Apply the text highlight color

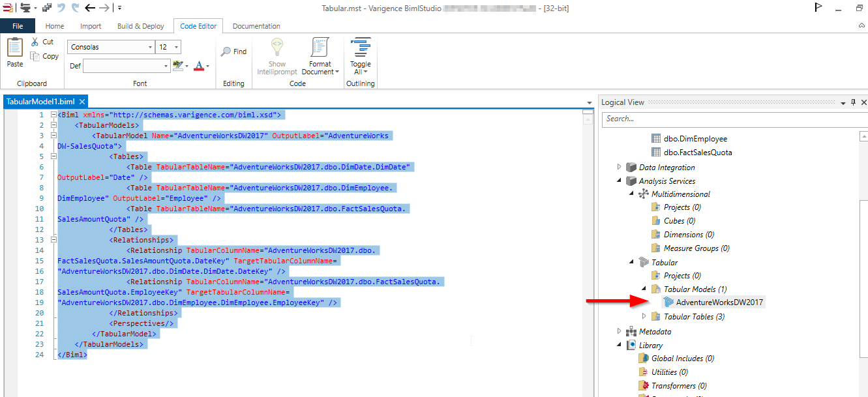point(177,66)
